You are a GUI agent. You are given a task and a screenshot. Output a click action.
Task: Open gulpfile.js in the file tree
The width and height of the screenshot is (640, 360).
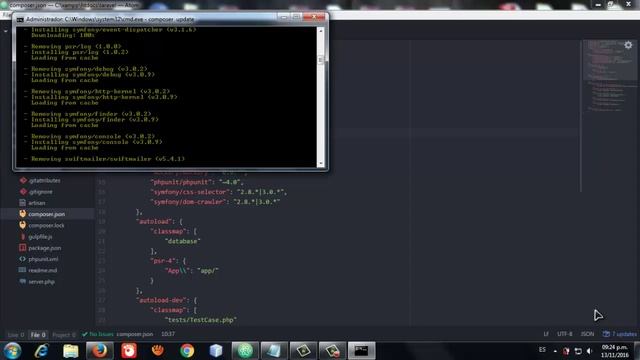40,237
